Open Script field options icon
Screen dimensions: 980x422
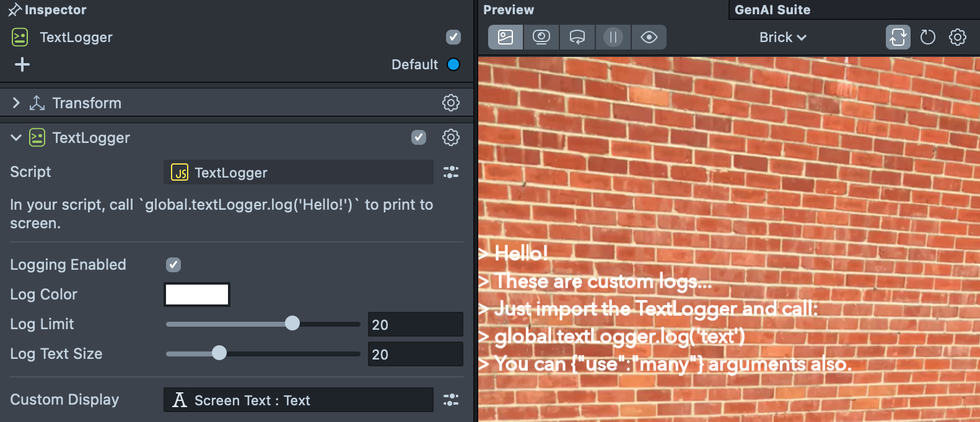[x=451, y=172]
